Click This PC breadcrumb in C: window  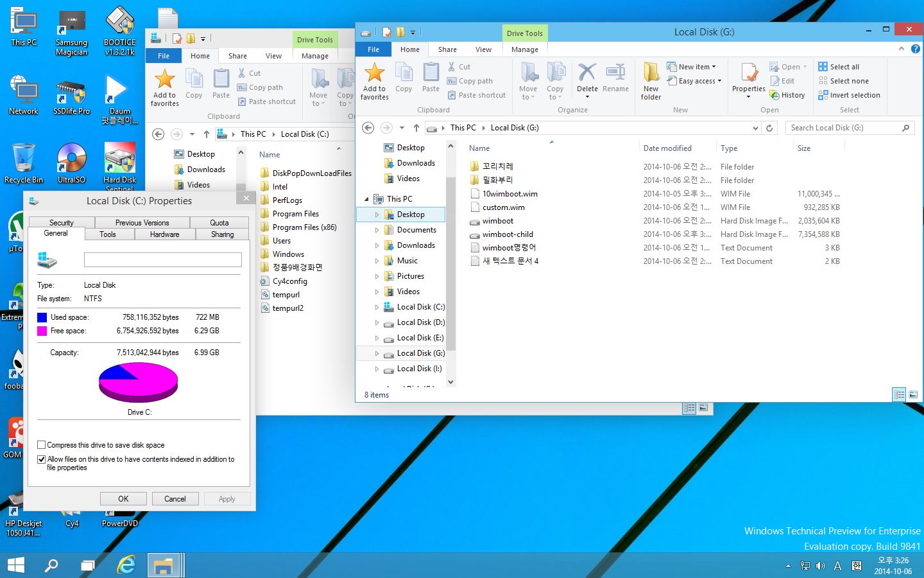[253, 134]
